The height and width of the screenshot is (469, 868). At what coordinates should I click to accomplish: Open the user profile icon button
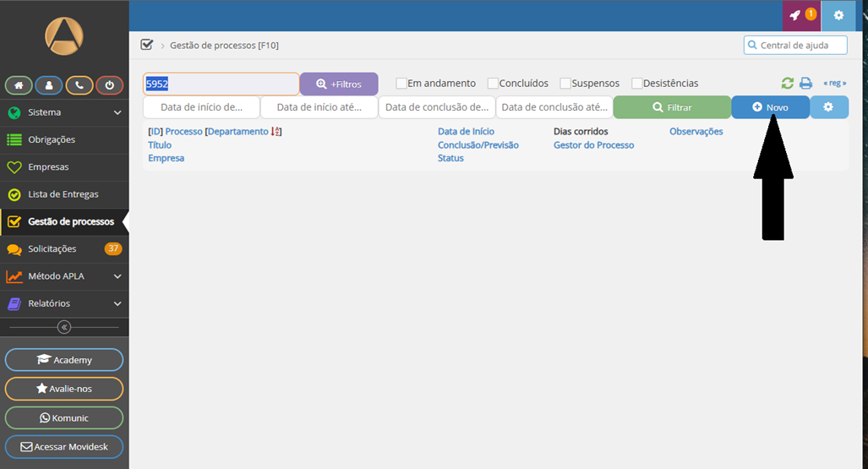49,85
